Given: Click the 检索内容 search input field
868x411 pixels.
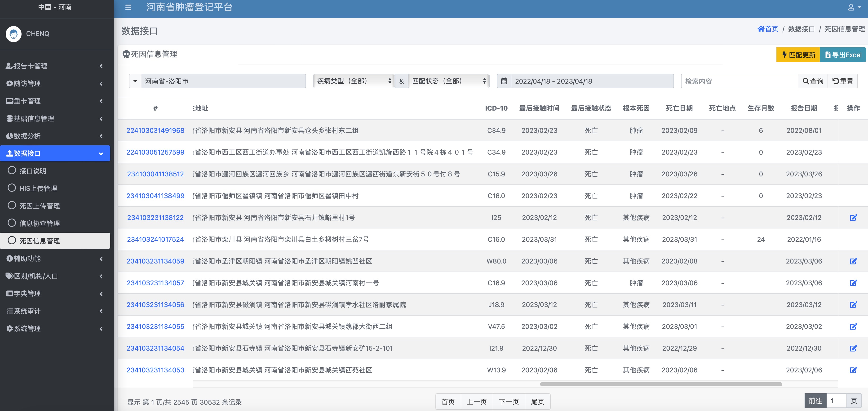Looking at the screenshot, I should point(739,81).
